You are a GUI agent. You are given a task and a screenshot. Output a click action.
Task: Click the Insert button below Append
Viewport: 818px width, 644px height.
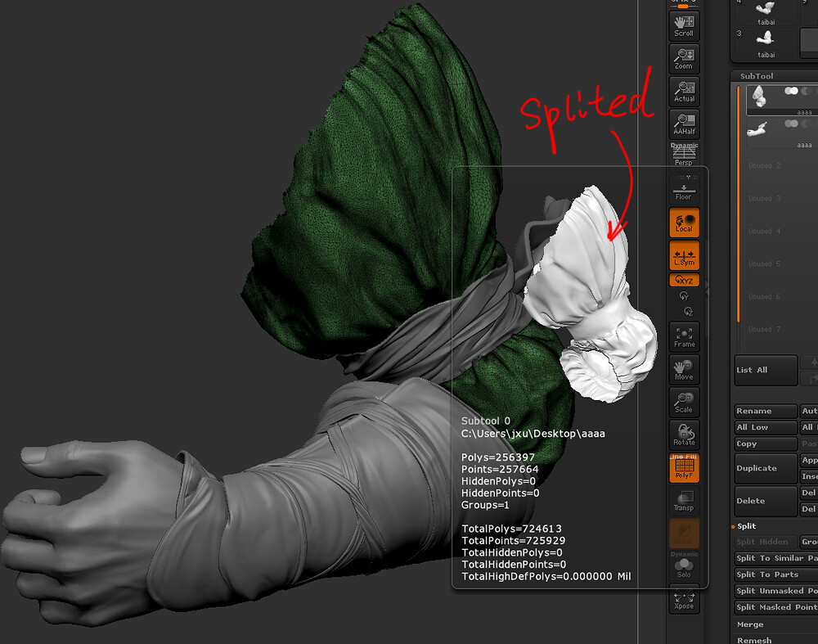809,476
